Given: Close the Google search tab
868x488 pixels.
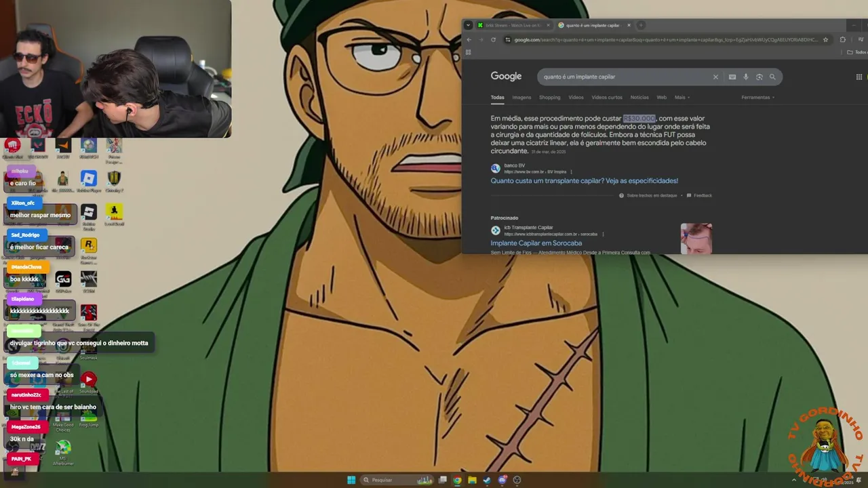Looking at the screenshot, I should coord(629,25).
